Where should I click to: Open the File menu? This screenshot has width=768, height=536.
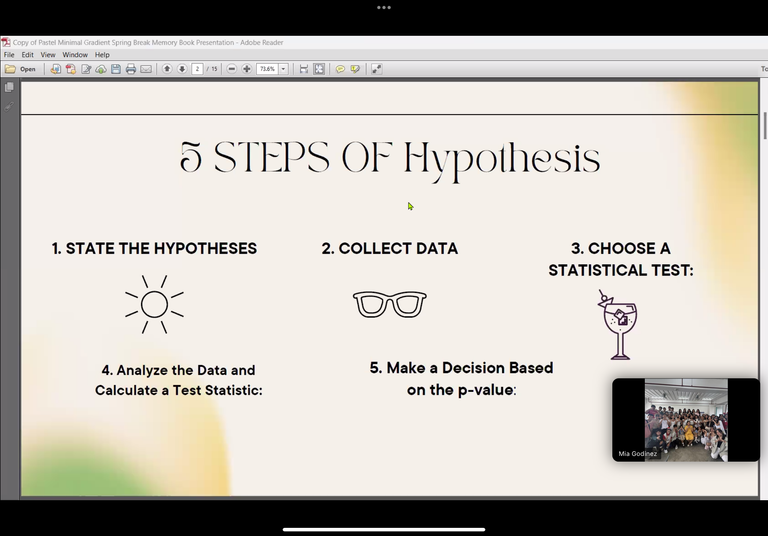(9, 55)
